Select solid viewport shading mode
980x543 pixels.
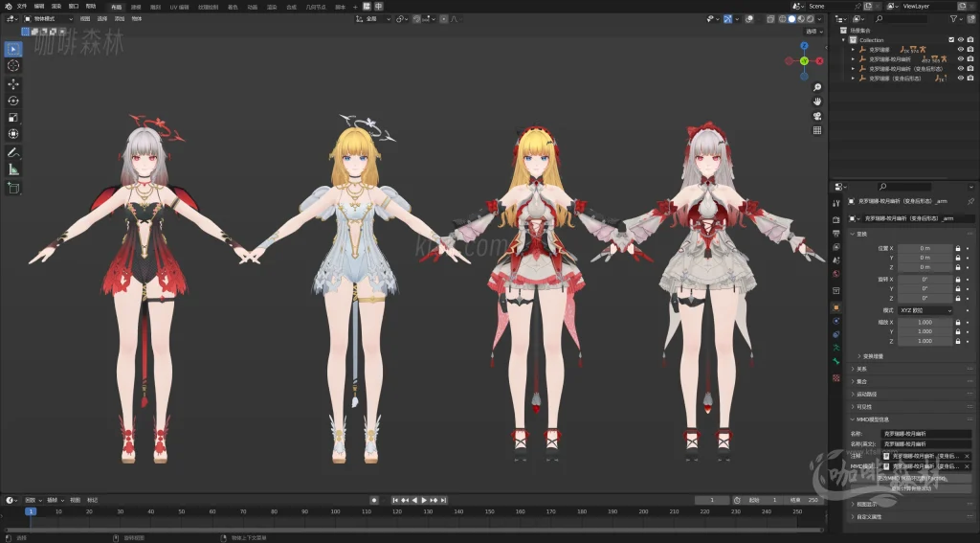pos(791,19)
